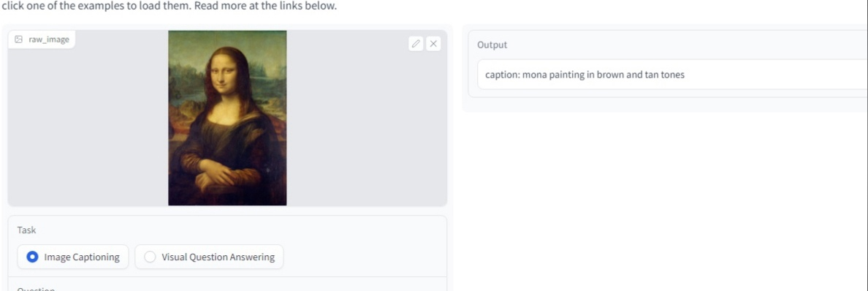The image size is (868, 291).
Task: Click the word 'caption:' in the output
Action: [503, 75]
